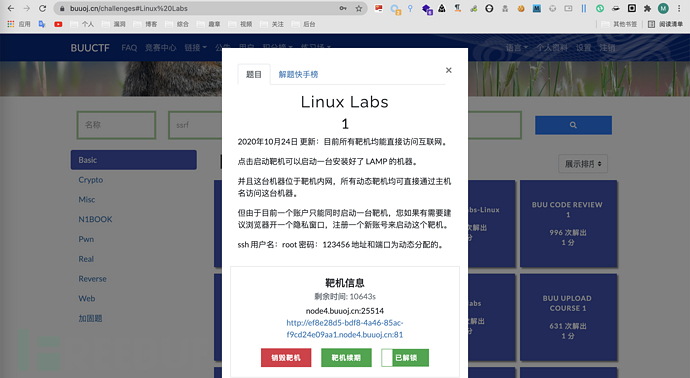
Task: Open the ef8e28d5 node4.buuoj.cn:81 link
Action: click(345, 328)
